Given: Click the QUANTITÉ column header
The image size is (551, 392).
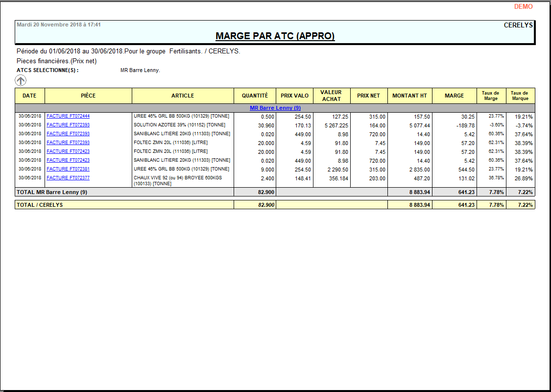Looking at the screenshot, I should point(255,96).
